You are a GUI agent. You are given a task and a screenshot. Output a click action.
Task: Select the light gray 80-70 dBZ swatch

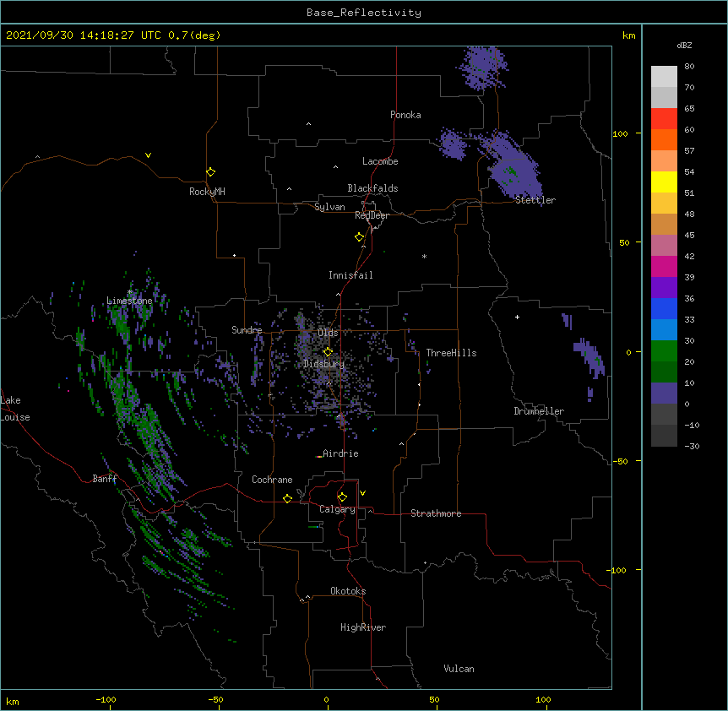(x=664, y=76)
